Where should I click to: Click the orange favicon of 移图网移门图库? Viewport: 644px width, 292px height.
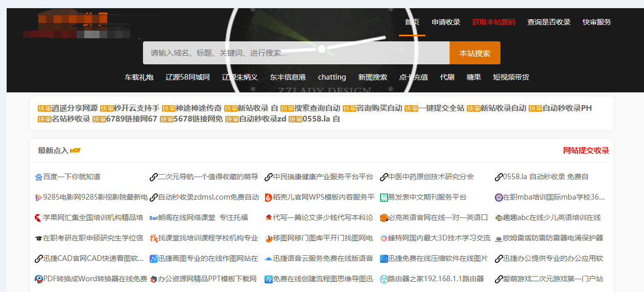pyautogui.click(x=269, y=238)
